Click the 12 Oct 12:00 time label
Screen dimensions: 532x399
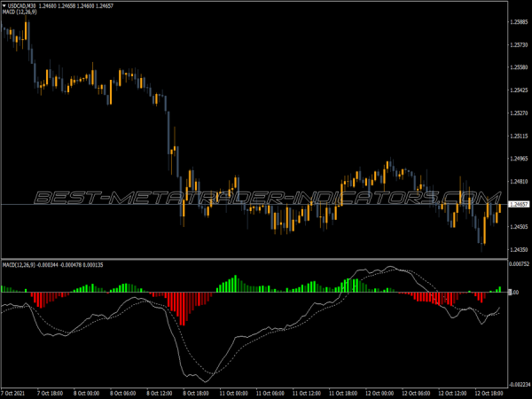(x=452, y=393)
